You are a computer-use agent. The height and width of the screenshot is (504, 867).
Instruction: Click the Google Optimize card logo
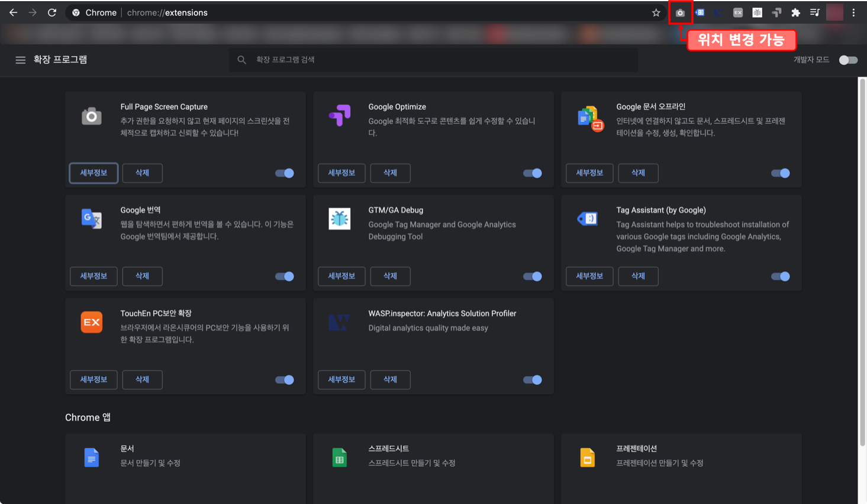(x=340, y=115)
